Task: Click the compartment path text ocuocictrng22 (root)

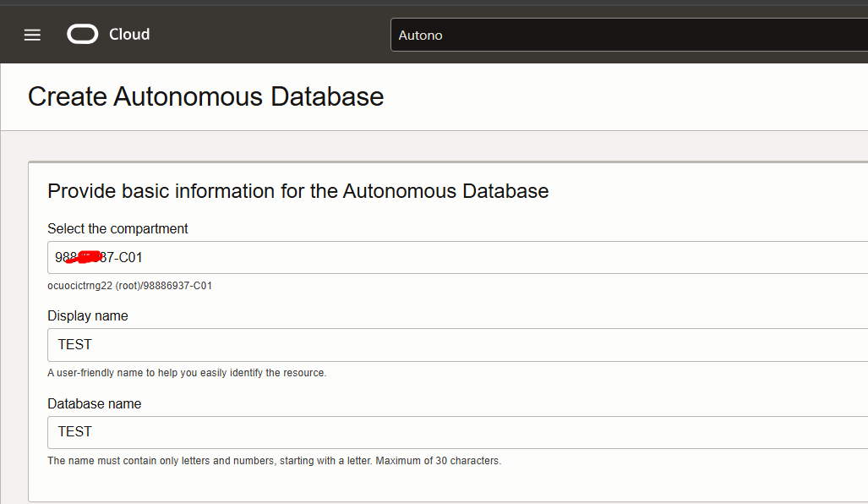Action: click(129, 286)
